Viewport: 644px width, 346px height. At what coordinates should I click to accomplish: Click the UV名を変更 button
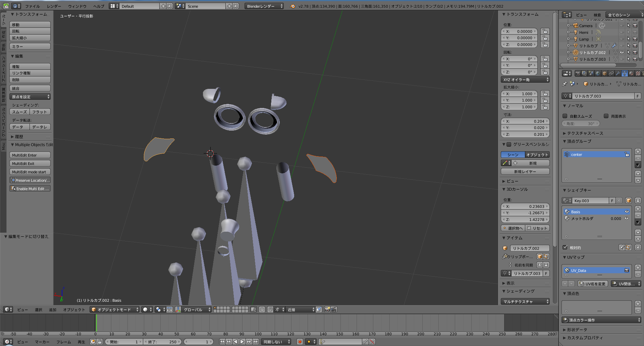pos(593,284)
